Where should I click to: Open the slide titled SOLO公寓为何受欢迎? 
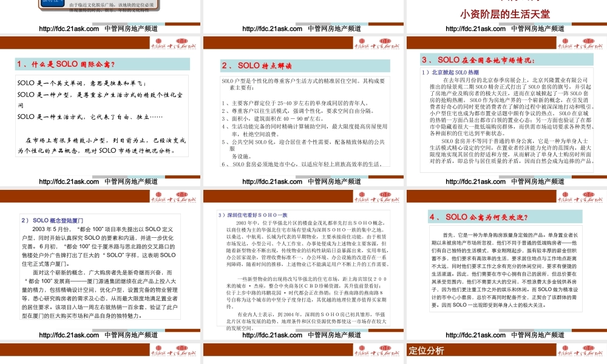(x=507, y=265)
